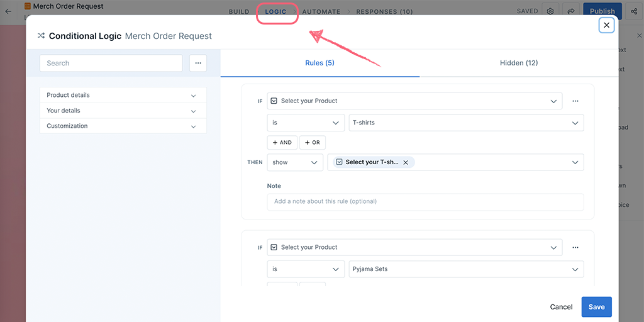This screenshot has width=644, height=322.
Task: Add an AND condition to the T-shirts rule
Action: point(282,143)
